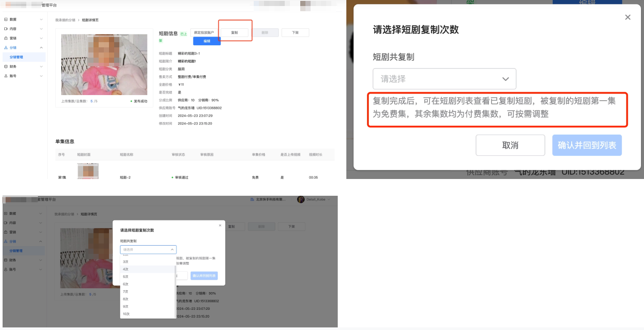This screenshot has width=644, height=330.
Task: Collapse the 分销 menu chevron on the undimmed page
Action: click(x=41, y=48)
